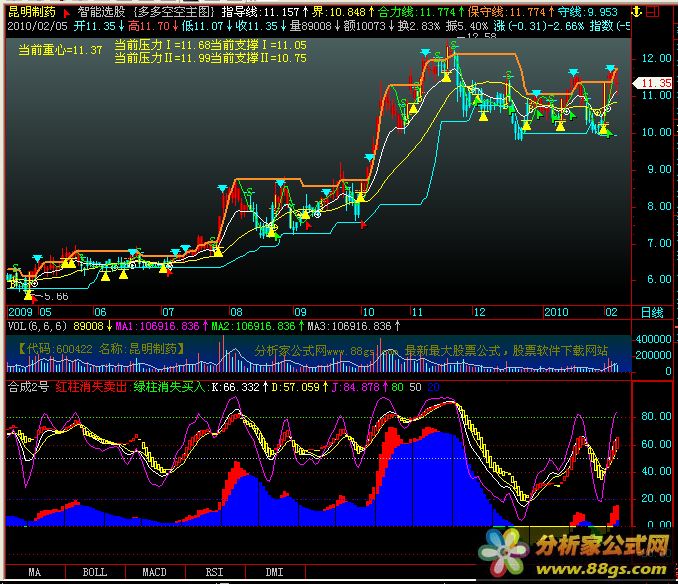Switch to the RSI indicator tab
678x584 pixels.
214,573
